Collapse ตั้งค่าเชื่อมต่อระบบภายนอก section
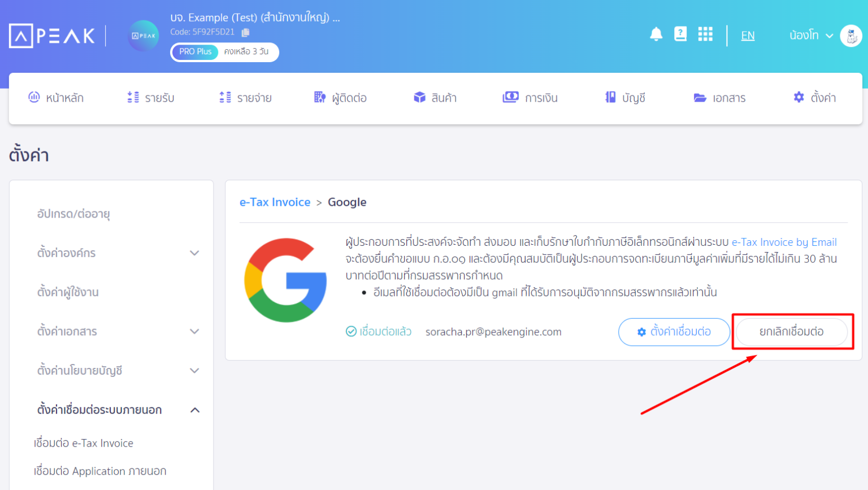This screenshot has height=490, width=868. tap(194, 410)
